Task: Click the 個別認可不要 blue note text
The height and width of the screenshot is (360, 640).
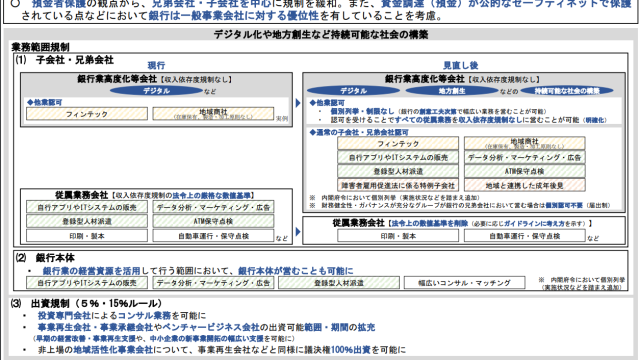Action: point(564,205)
